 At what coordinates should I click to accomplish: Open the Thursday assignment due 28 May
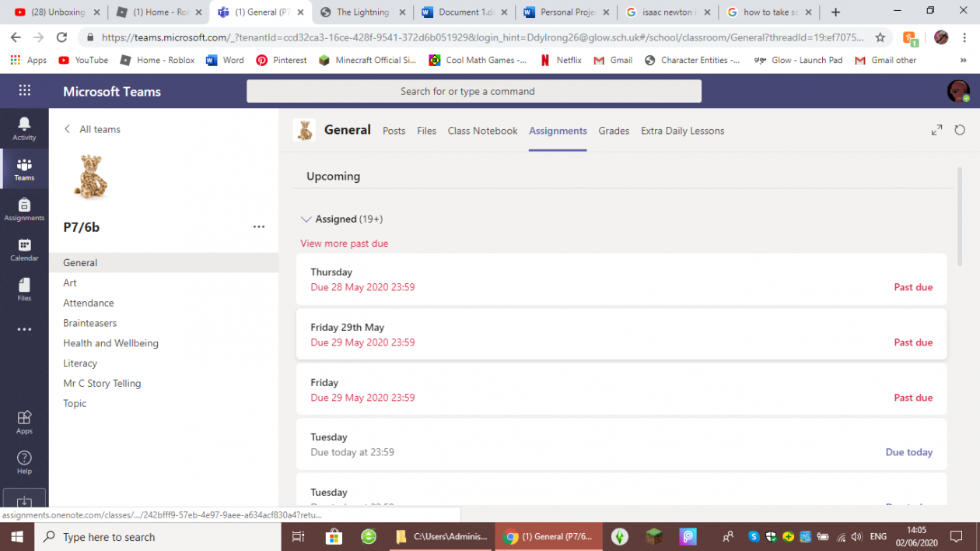[621, 279]
